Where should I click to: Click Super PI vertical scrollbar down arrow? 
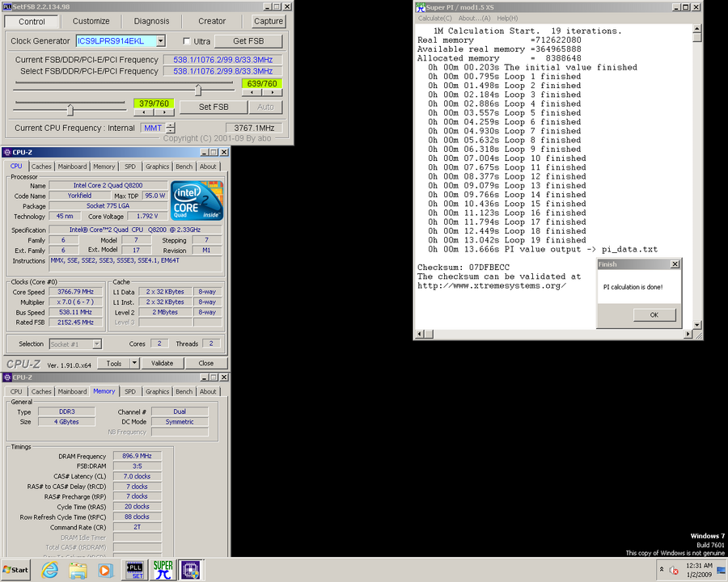point(697,325)
